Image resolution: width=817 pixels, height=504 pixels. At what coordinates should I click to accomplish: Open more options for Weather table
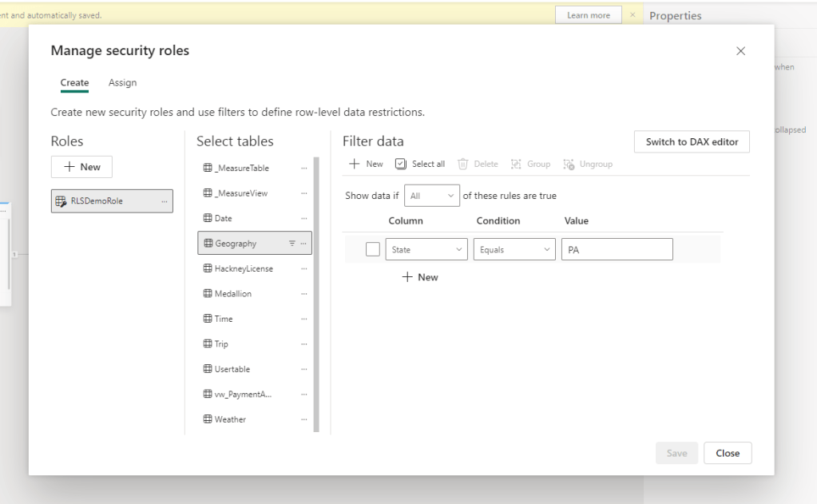303,419
